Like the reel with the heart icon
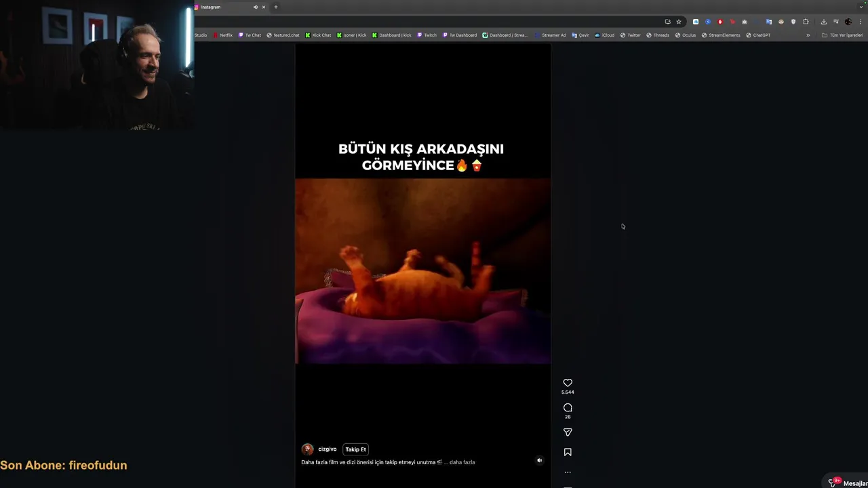 [x=568, y=383]
